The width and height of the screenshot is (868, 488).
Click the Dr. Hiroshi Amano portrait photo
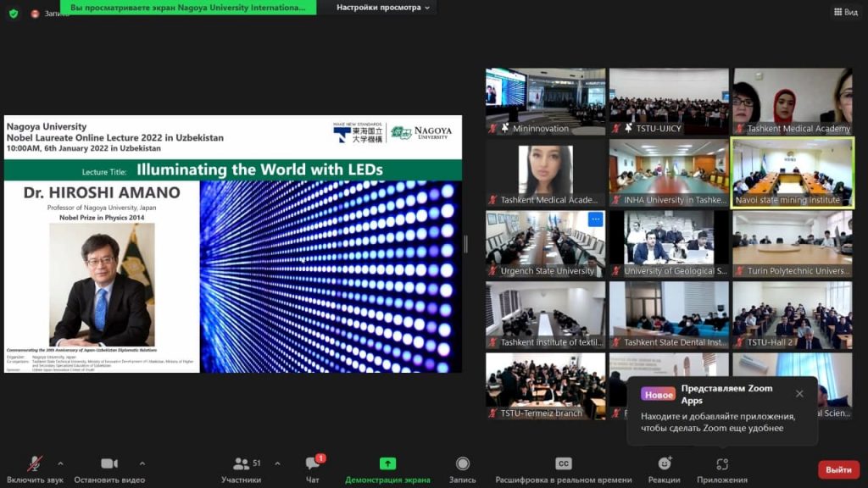(102, 285)
